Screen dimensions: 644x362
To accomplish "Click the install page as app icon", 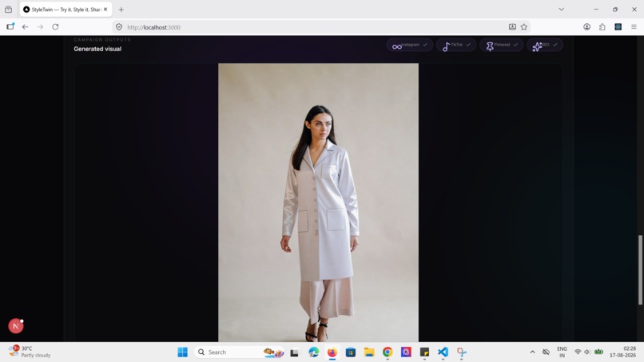I will (x=512, y=27).
